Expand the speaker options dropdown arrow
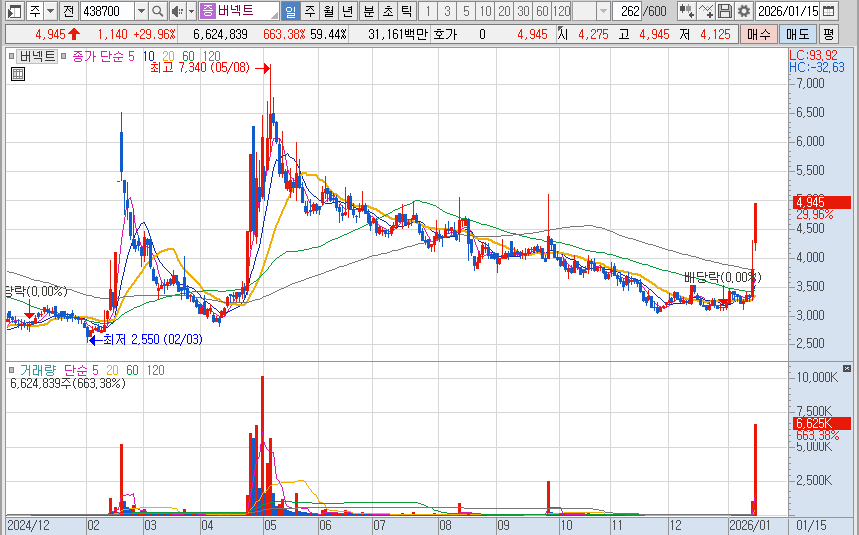 pos(191,10)
